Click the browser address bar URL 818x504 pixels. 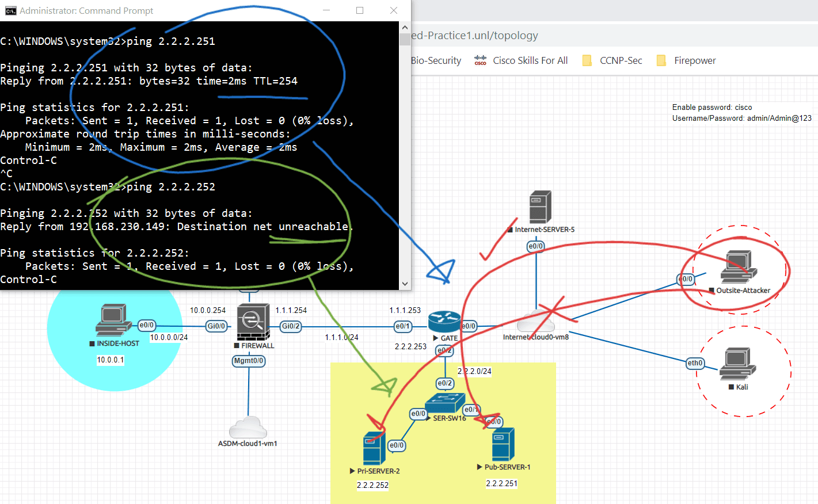pos(475,36)
